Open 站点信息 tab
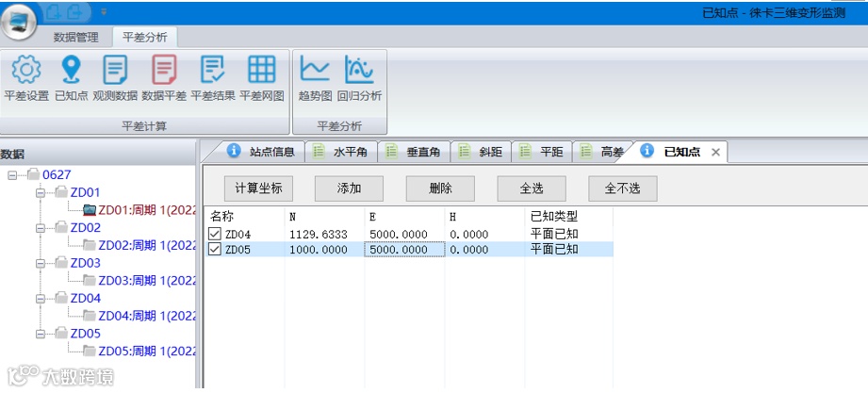868x393 pixels. 263,152
